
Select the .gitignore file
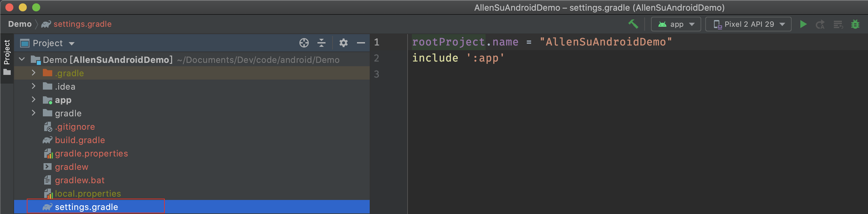pyautogui.click(x=192, y=127)
